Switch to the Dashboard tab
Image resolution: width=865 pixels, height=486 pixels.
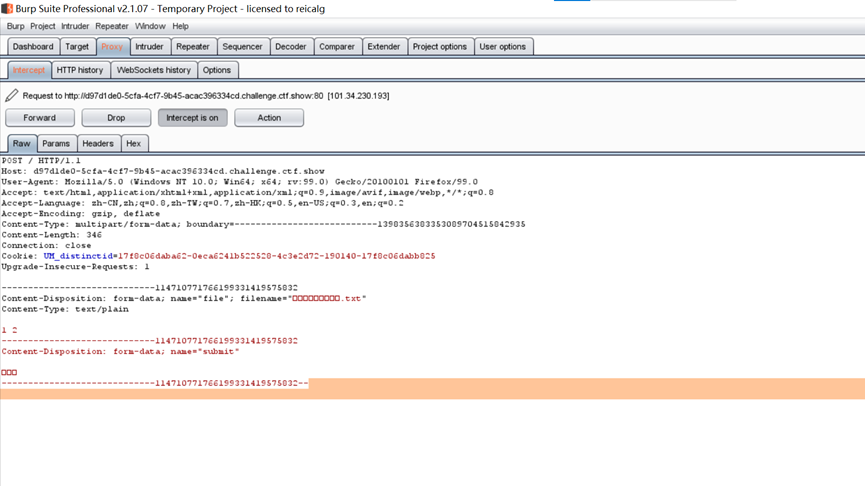point(33,47)
